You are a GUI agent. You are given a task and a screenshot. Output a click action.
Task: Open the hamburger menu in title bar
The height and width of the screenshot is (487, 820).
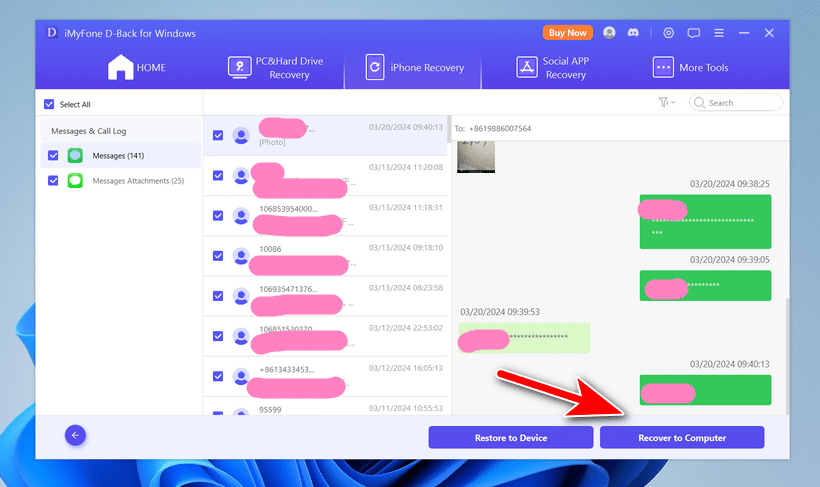pos(719,33)
